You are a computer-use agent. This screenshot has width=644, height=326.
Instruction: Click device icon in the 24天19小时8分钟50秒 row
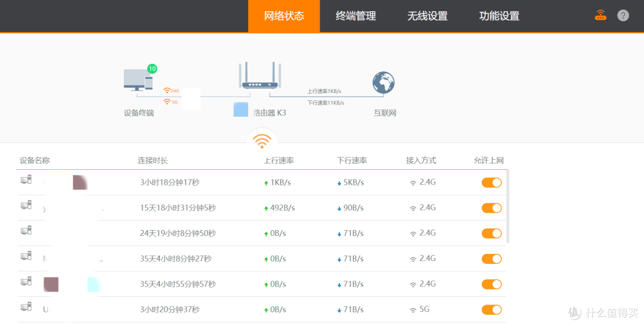26,230
